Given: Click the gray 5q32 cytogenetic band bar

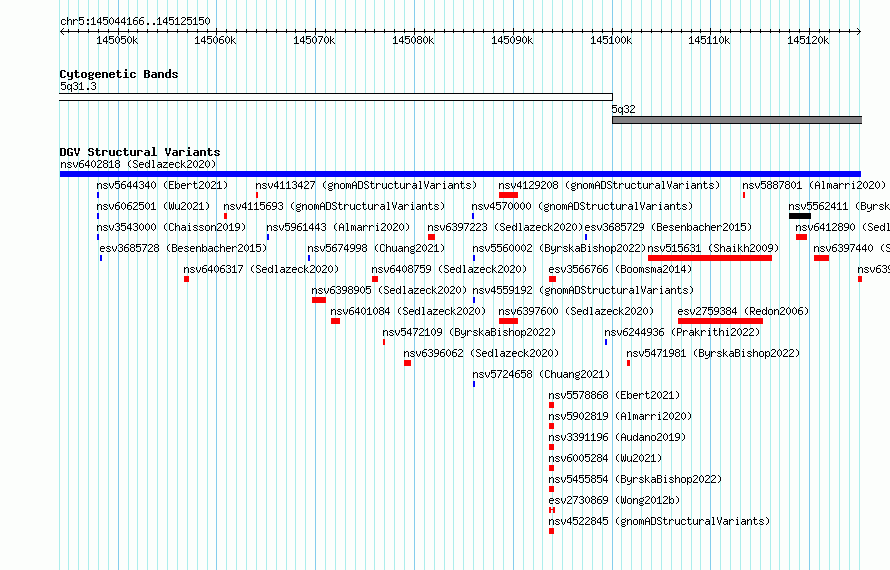Looking at the screenshot, I should (x=737, y=120).
